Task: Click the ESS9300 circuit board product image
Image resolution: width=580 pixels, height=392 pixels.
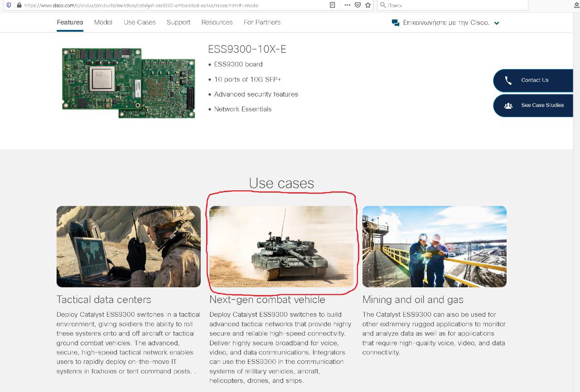Action: click(x=129, y=83)
